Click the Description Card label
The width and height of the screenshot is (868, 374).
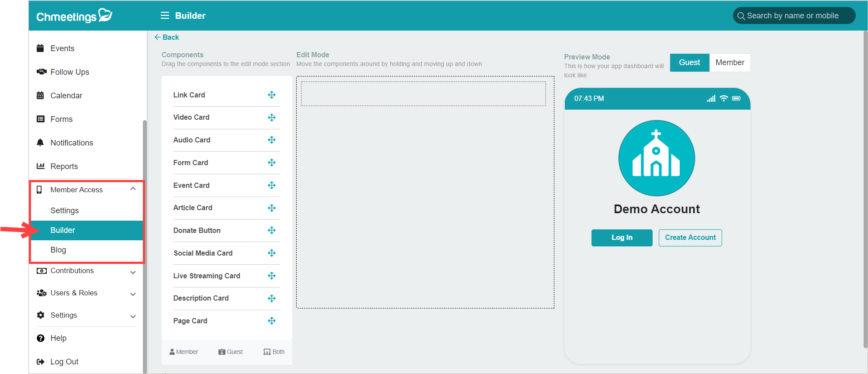pyautogui.click(x=201, y=298)
